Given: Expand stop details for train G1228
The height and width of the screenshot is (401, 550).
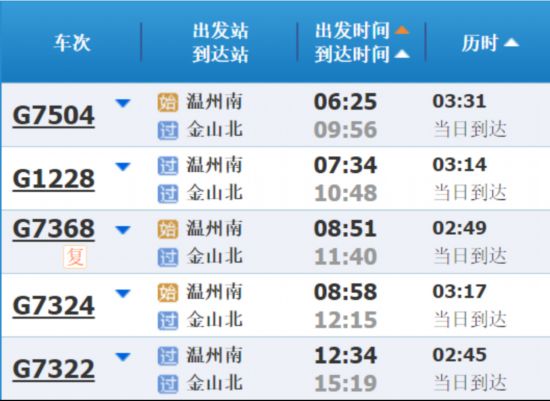Looking at the screenshot, I should (x=123, y=166).
